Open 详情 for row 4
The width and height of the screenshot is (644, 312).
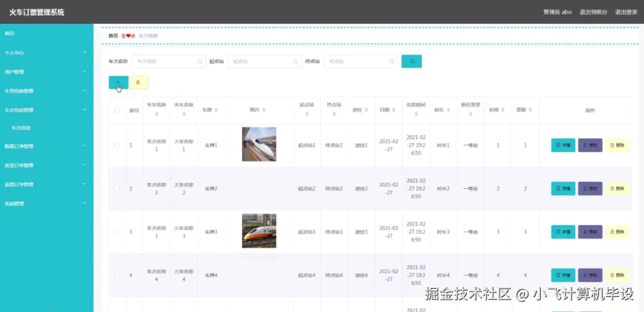pyautogui.click(x=563, y=275)
